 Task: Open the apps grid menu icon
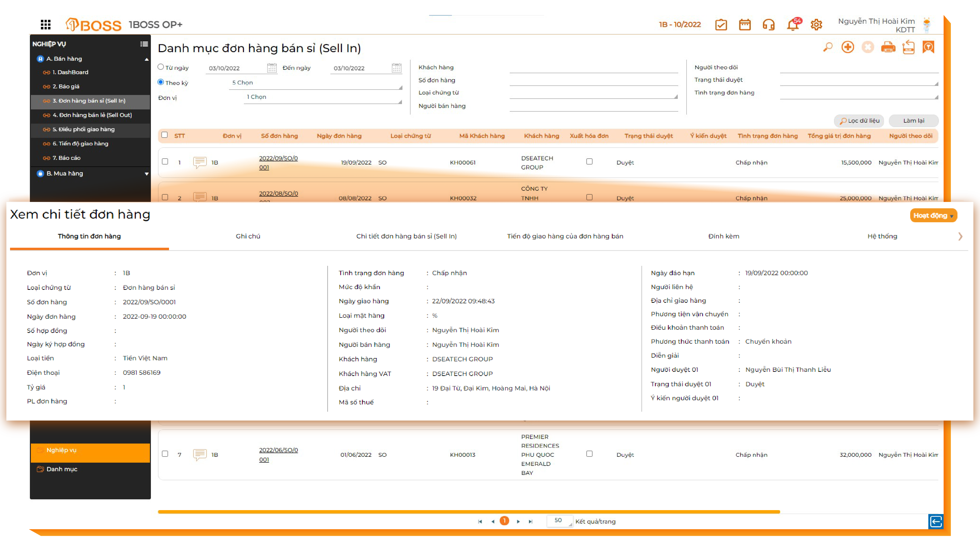(x=46, y=25)
